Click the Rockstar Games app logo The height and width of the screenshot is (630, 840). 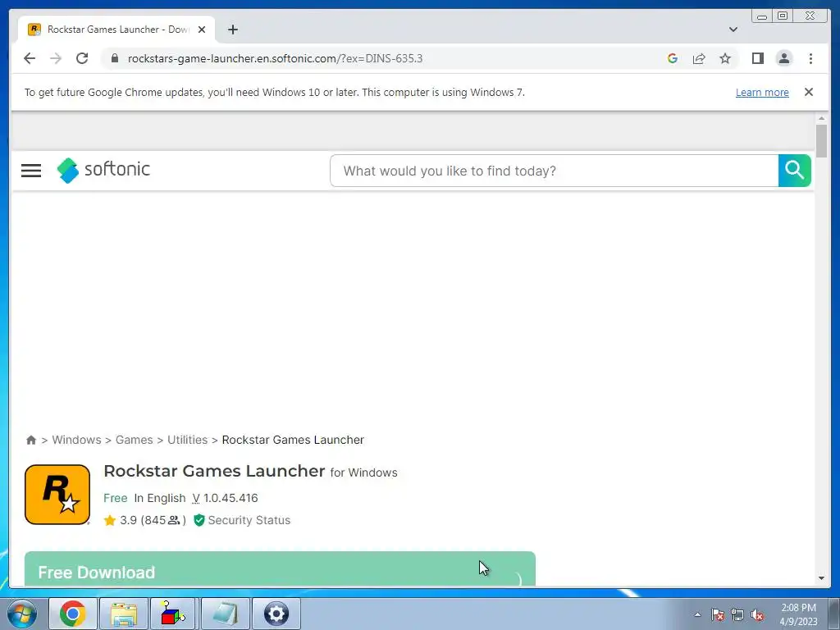pyautogui.click(x=57, y=495)
